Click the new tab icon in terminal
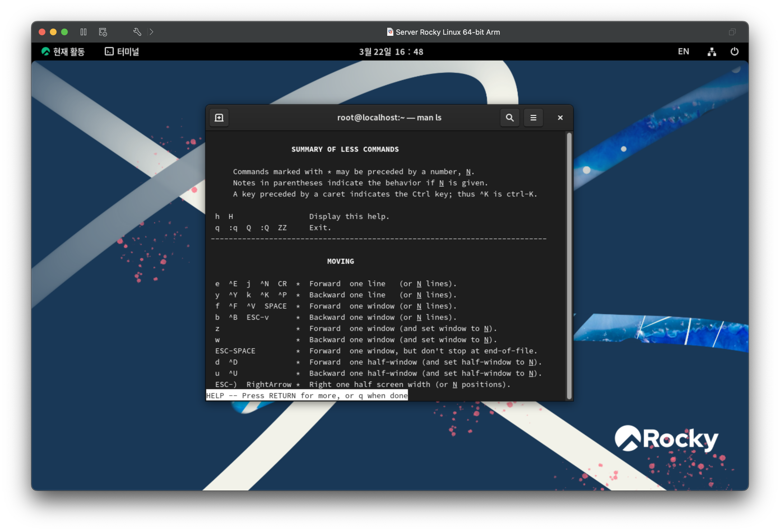Viewport: 780px width, 532px height. [219, 118]
